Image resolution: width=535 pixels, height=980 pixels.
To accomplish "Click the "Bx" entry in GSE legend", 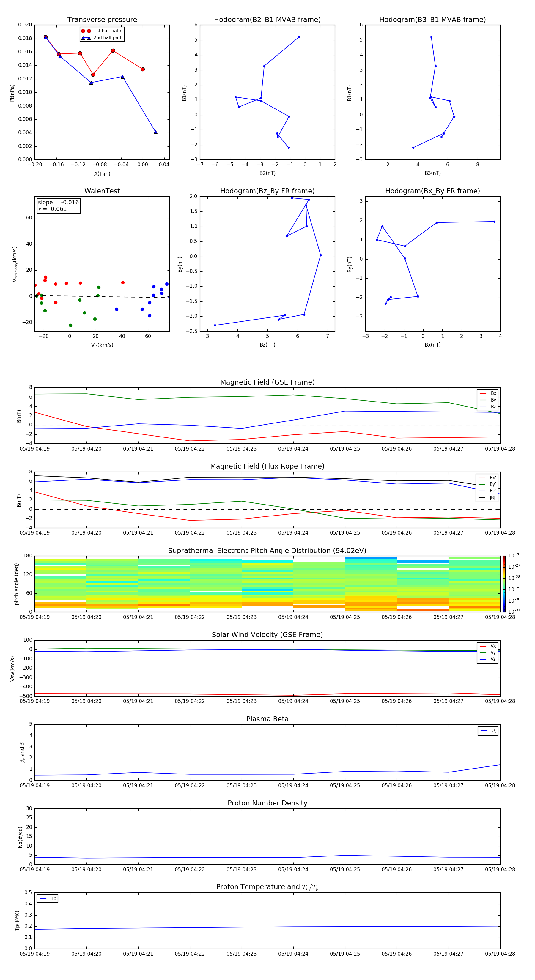I will point(488,393).
